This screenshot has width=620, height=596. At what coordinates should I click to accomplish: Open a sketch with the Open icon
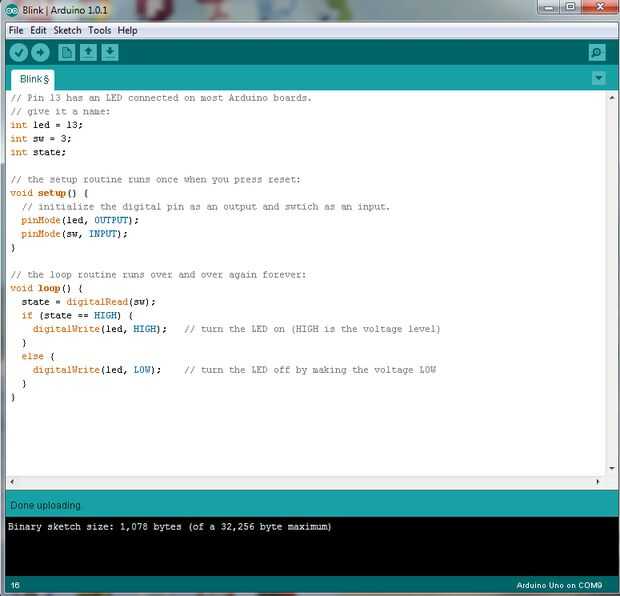click(88, 52)
